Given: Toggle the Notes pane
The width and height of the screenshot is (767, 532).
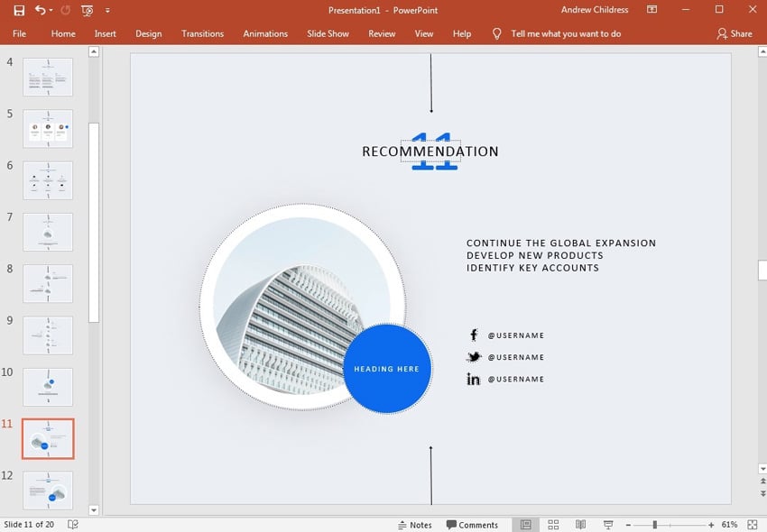Looking at the screenshot, I should click(x=415, y=524).
